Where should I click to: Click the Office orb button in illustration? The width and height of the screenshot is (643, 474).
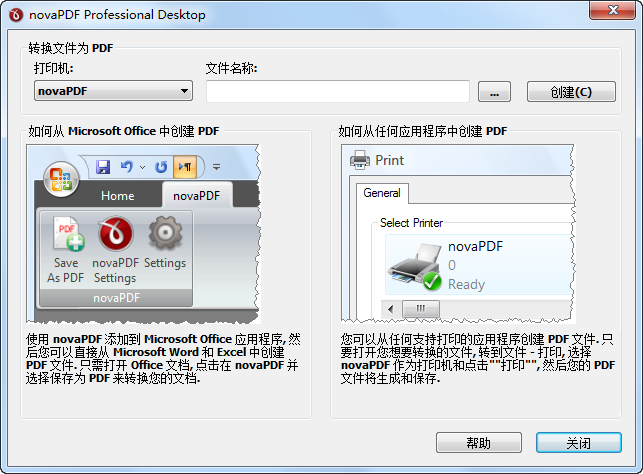tap(62, 180)
